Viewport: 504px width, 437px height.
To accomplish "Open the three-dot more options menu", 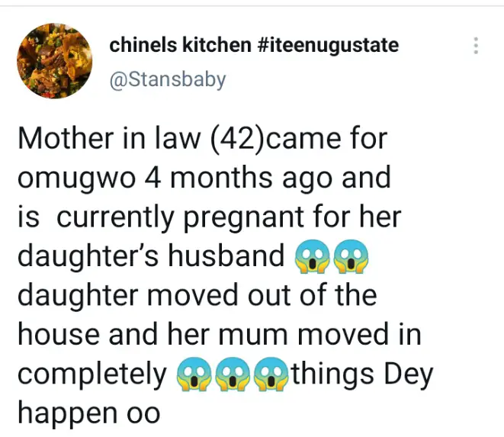I will 476,46.
